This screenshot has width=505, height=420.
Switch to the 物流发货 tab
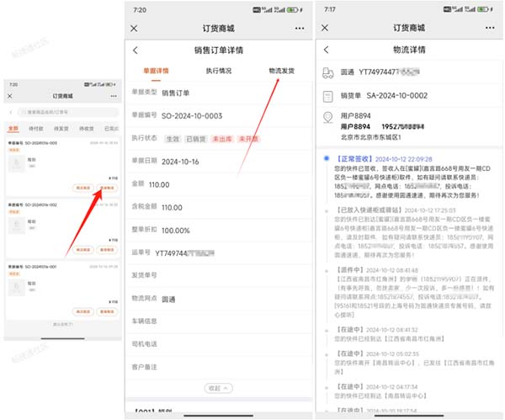(x=281, y=72)
